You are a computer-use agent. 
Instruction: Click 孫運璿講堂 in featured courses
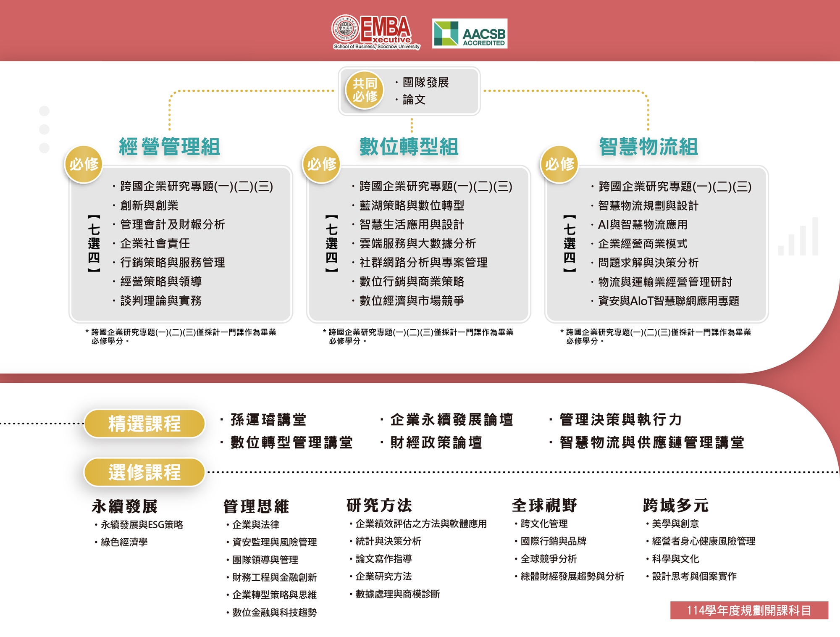coord(268,419)
